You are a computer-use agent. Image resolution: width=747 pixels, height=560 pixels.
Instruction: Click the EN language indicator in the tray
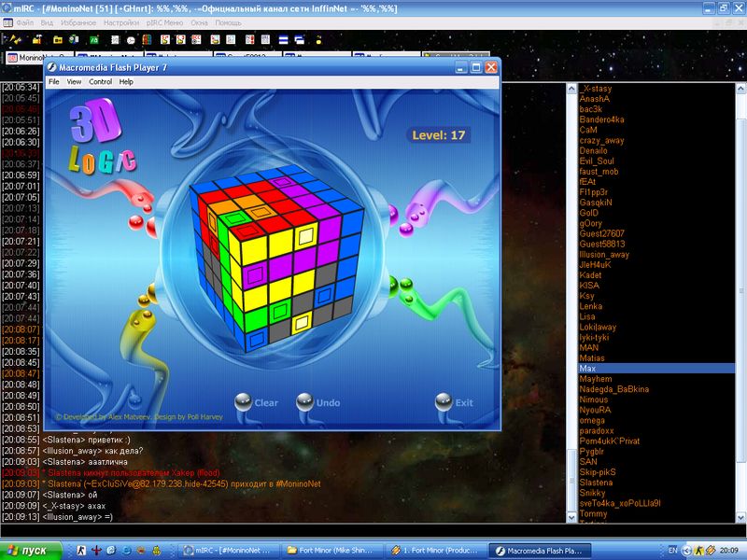(x=672, y=551)
